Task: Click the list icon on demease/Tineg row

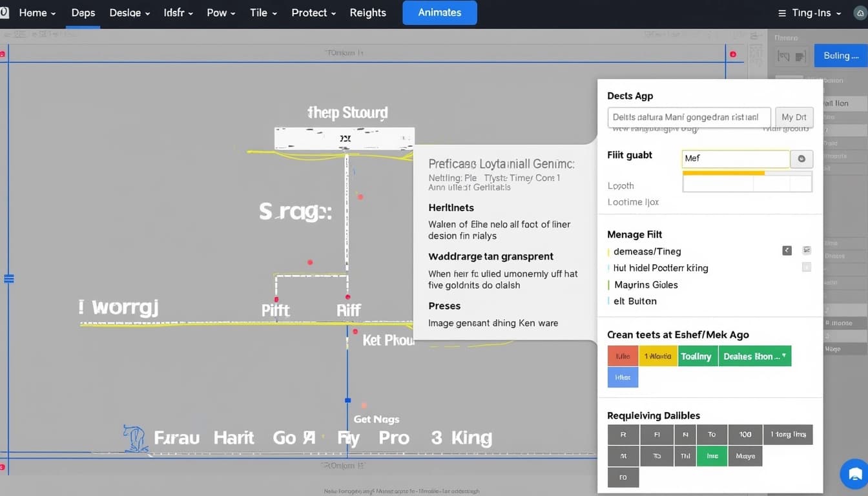Action: [x=807, y=251]
